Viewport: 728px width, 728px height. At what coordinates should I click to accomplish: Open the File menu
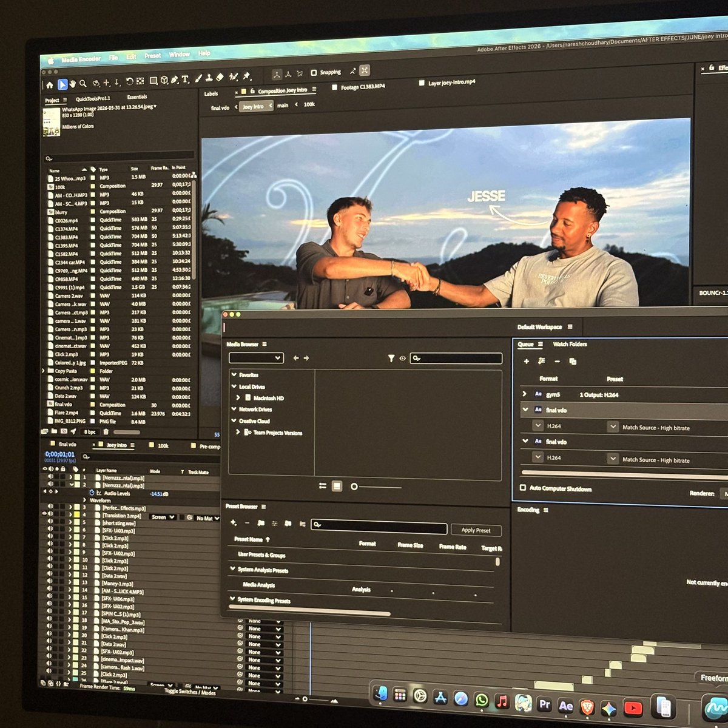113,58
